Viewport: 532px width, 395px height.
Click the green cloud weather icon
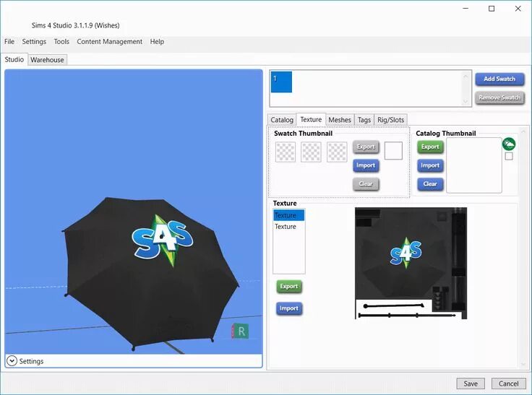509,144
